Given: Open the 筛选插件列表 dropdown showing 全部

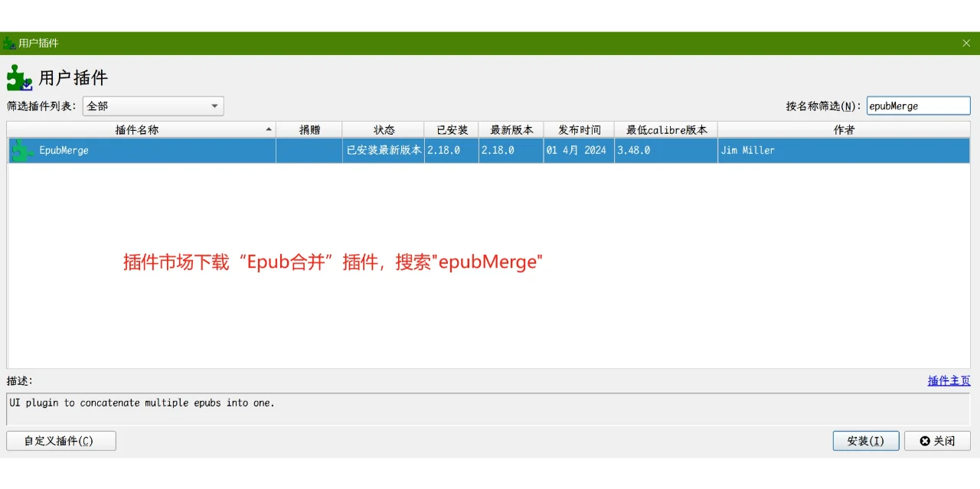Looking at the screenshot, I should (x=153, y=106).
